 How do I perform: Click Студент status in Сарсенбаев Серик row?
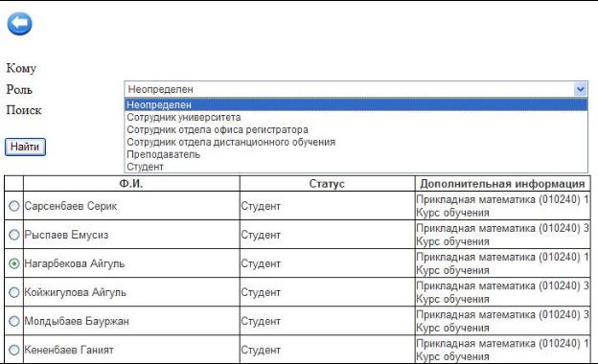261,206
